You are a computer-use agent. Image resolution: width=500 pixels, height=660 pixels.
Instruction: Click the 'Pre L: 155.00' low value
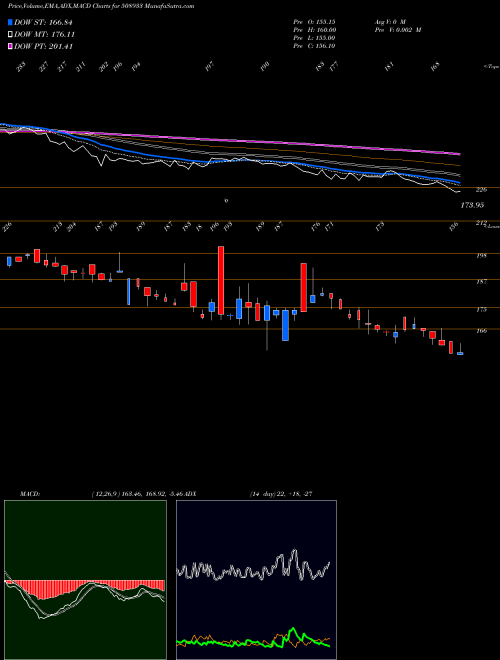[x=314, y=37]
